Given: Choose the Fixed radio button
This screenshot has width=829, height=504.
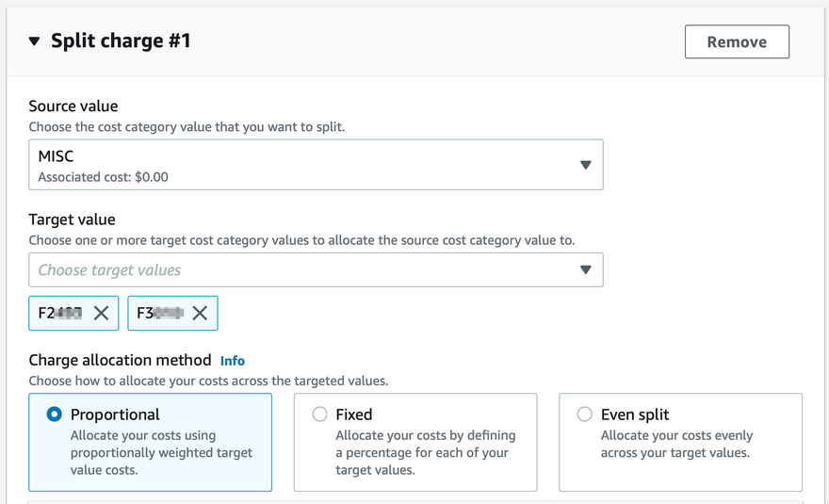Looking at the screenshot, I should coord(320,415).
